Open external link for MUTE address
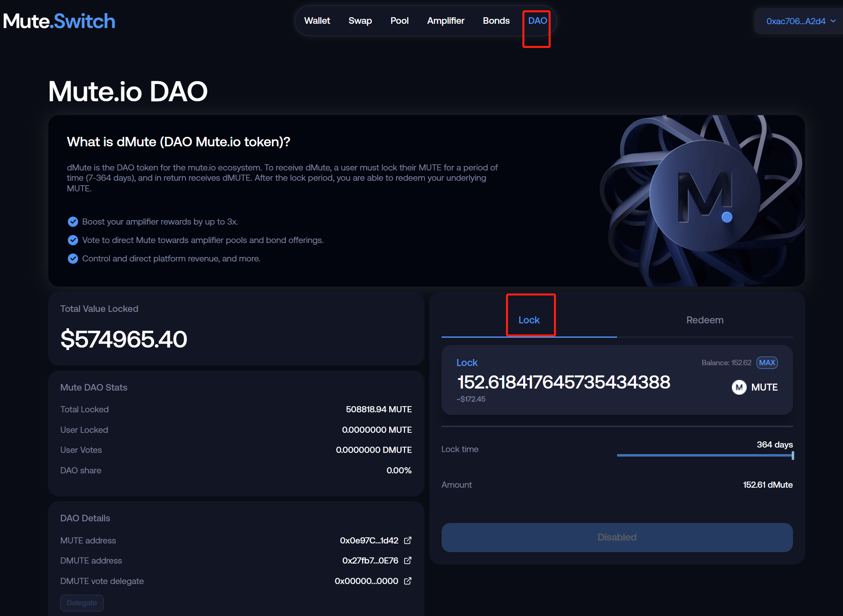 pos(408,540)
